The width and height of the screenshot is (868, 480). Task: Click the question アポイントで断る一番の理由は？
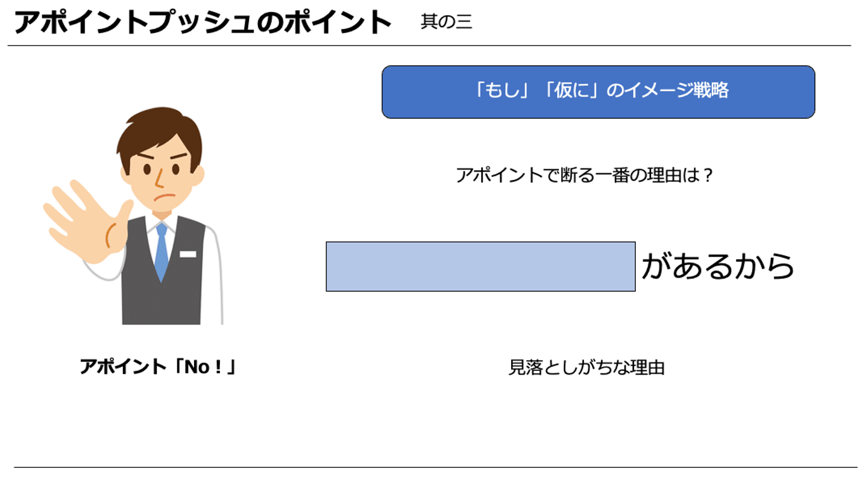pyautogui.click(x=585, y=176)
